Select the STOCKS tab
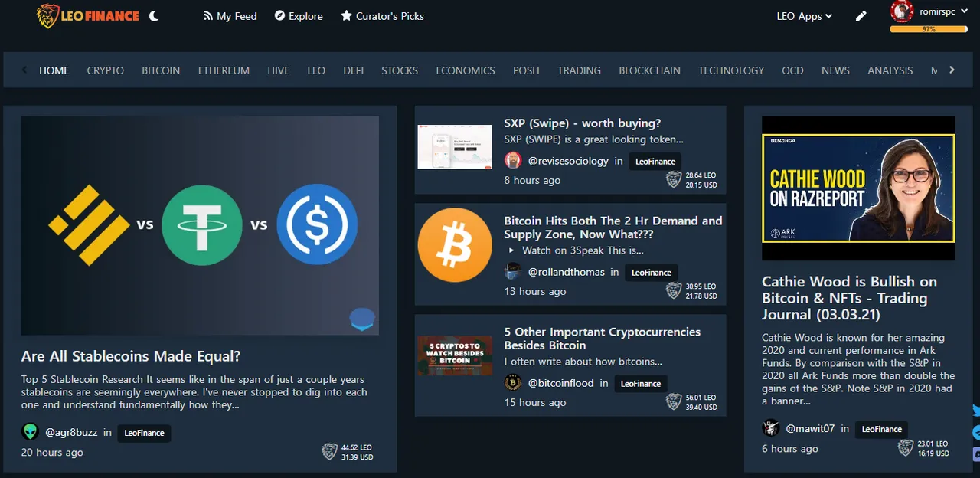 pyautogui.click(x=400, y=70)
